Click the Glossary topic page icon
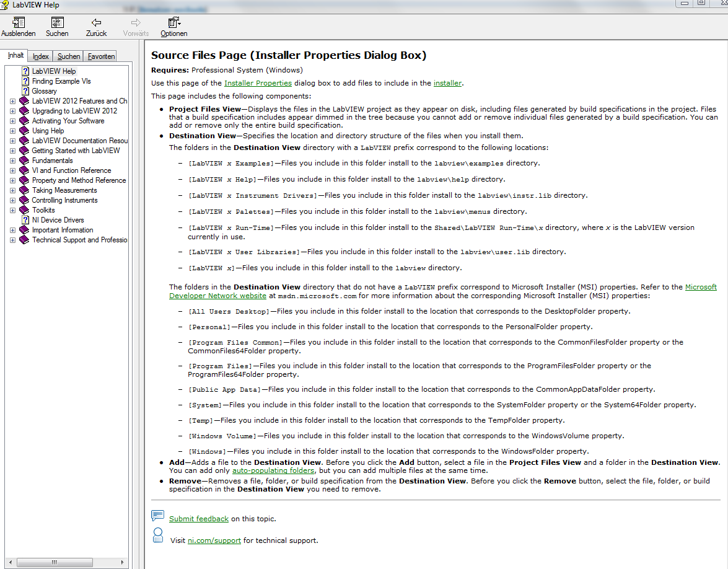This screenshot has width=728, height=569. [25, 91]
